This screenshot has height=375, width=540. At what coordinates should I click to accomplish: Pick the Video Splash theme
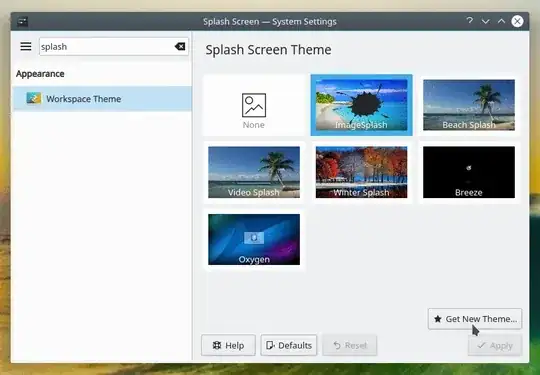pyautogui.click(x=254, y=172)
